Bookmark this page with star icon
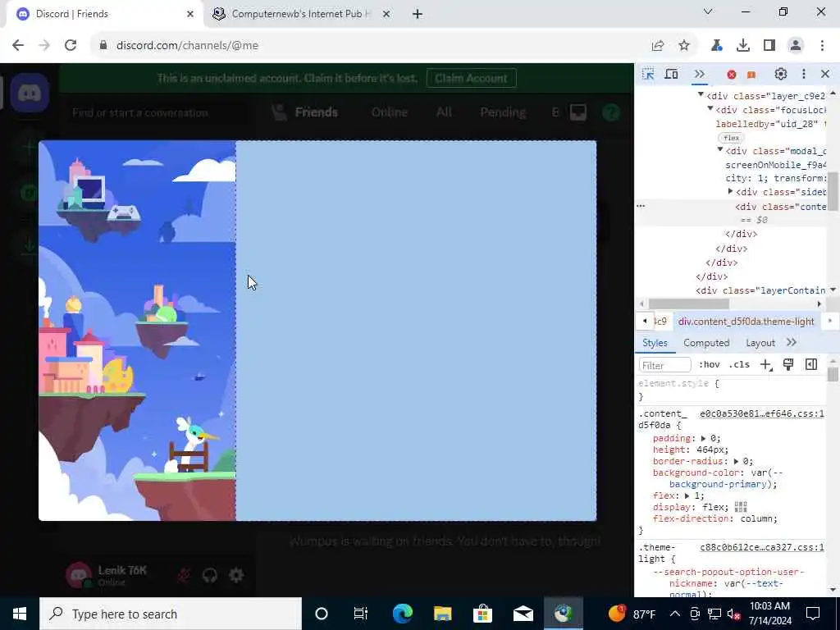 [x=684, y=46]
